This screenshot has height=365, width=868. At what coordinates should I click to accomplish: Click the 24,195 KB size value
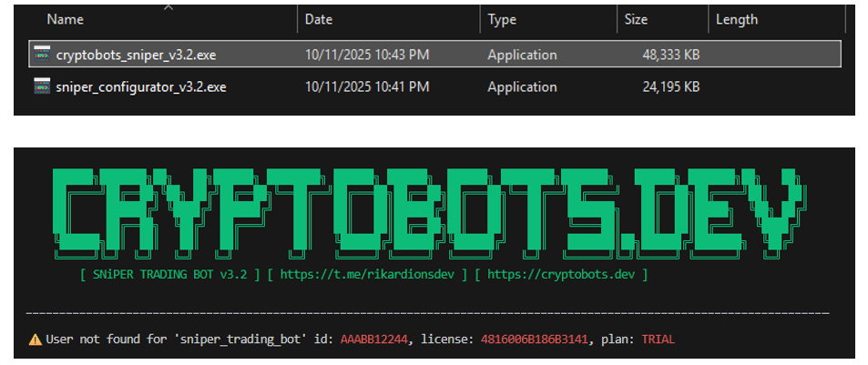click(670, 87)
